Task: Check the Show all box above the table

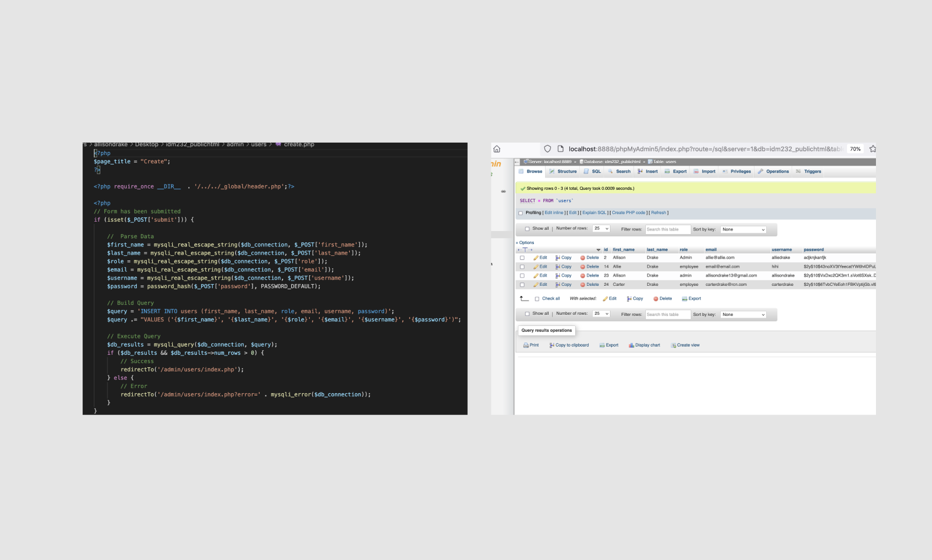Action: pyautogui.click(x=527, y=229)
